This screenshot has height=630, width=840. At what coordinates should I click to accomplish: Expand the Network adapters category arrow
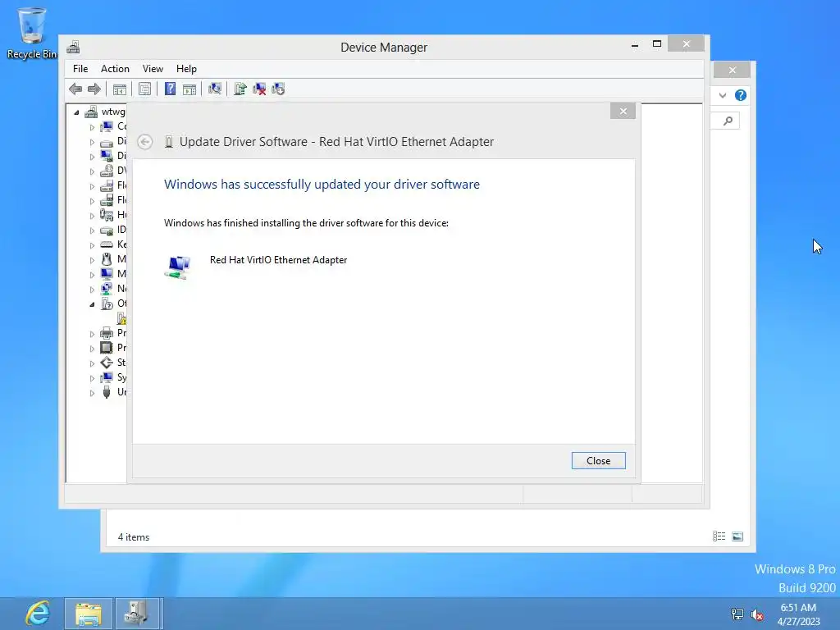click(92, 290)
